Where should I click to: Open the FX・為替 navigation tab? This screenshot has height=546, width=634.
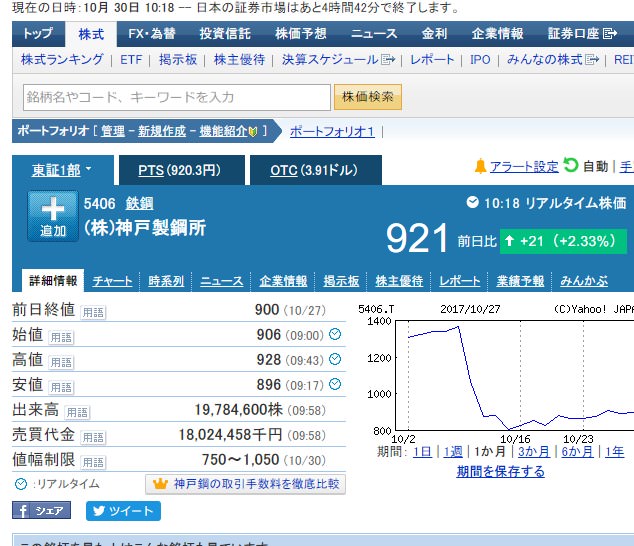coord(152,34)
